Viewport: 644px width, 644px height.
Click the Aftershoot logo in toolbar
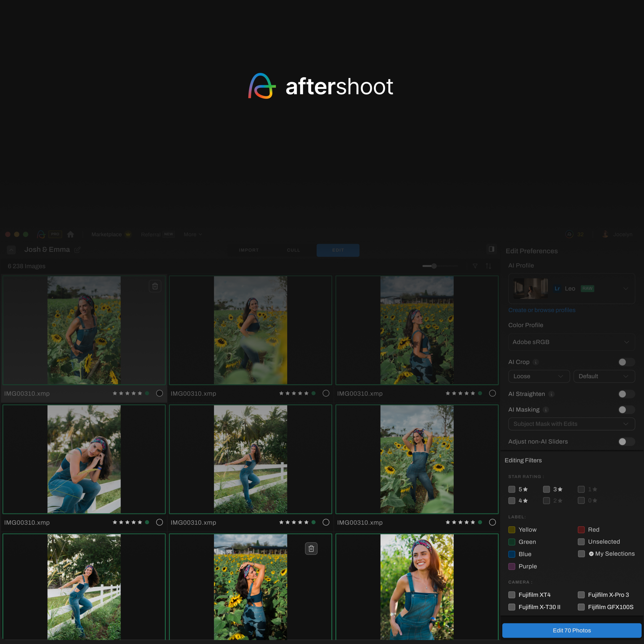pos(41,234)
